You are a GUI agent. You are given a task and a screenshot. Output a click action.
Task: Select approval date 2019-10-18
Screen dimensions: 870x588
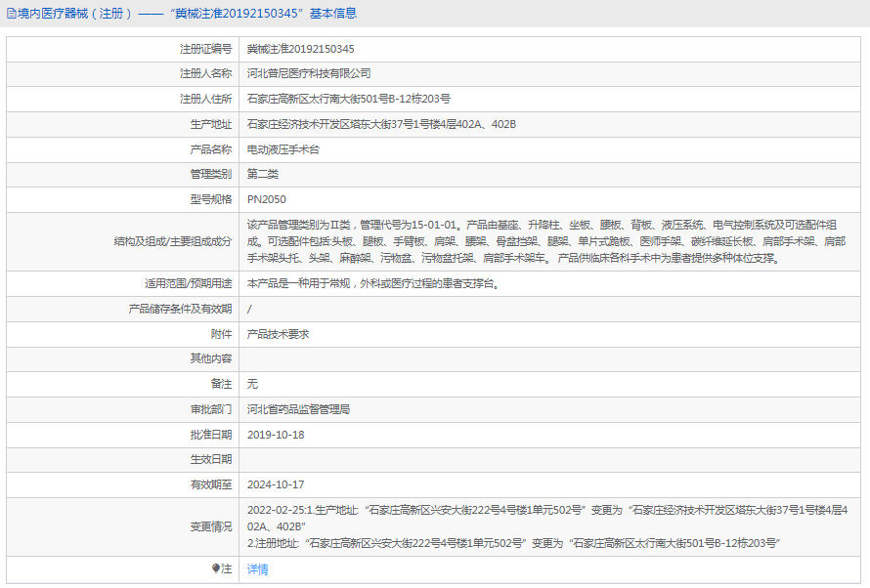click(276, 435)
